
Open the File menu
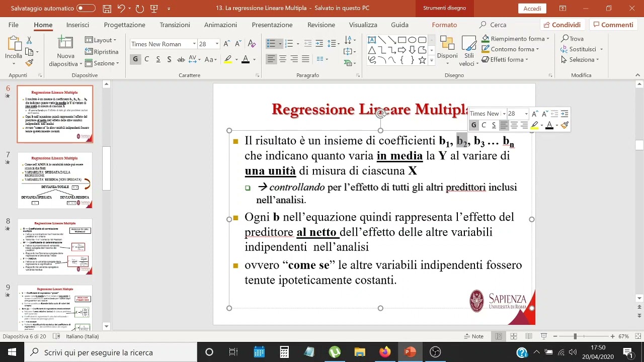pyautogui.click(x=14, y=25)
